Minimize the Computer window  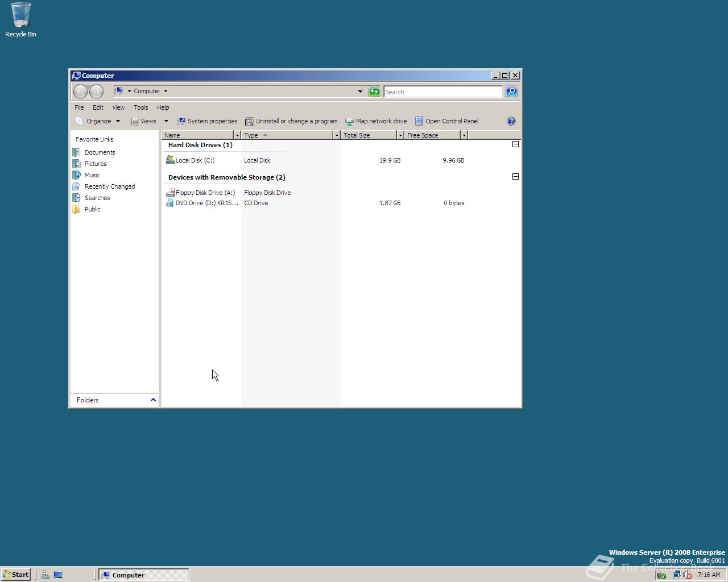[495, 76]
